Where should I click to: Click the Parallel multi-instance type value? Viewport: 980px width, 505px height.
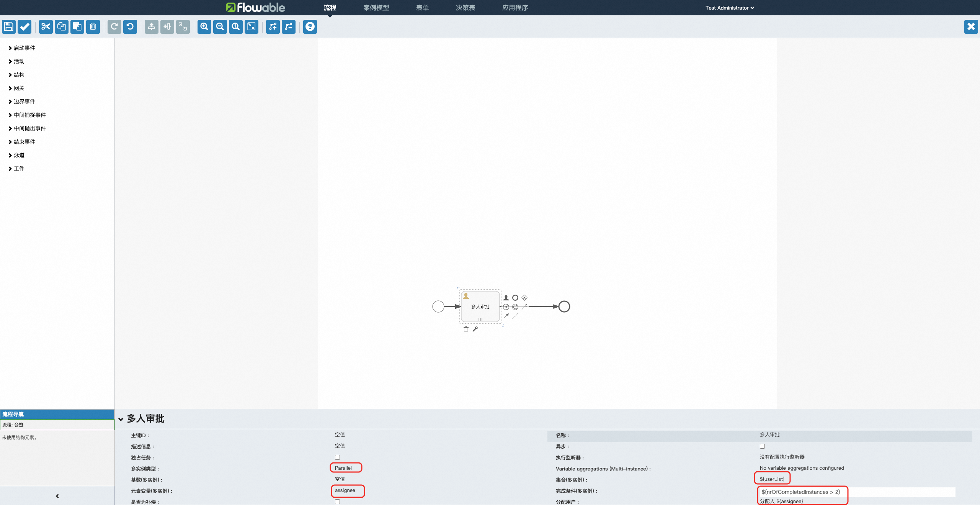343,468
